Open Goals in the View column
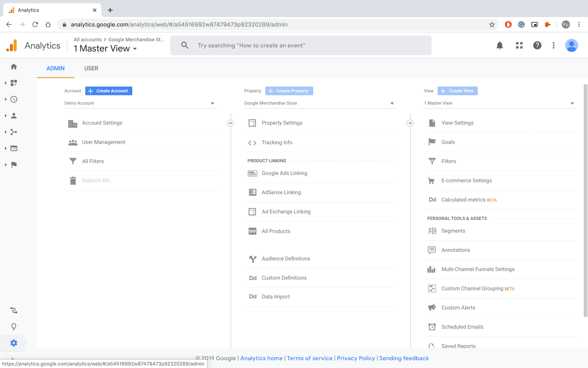The height and width of the screenshot is (368, 588). (500, 142)
